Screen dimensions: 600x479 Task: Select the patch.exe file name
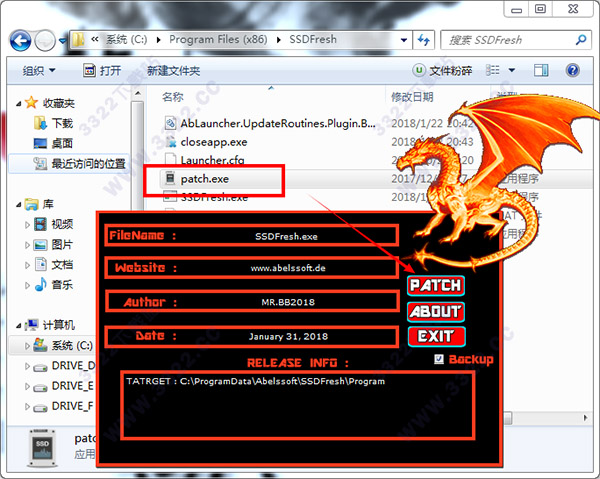tap(205, 179)
